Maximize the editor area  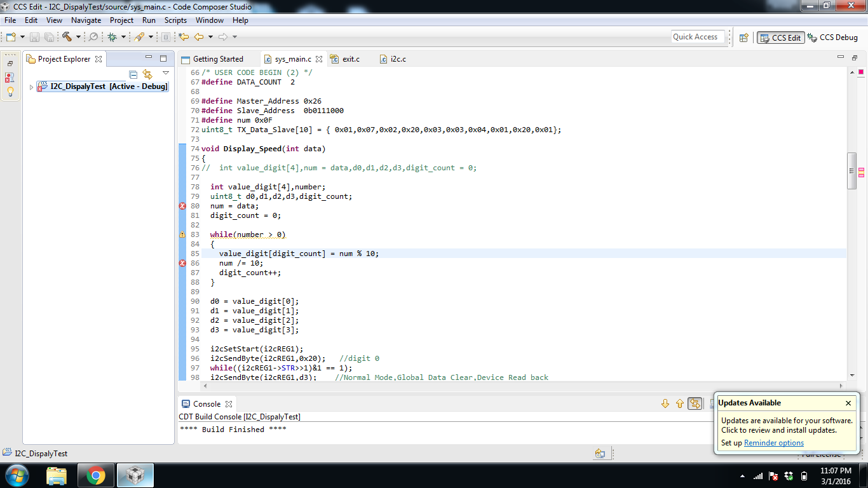tap(855, 57)
